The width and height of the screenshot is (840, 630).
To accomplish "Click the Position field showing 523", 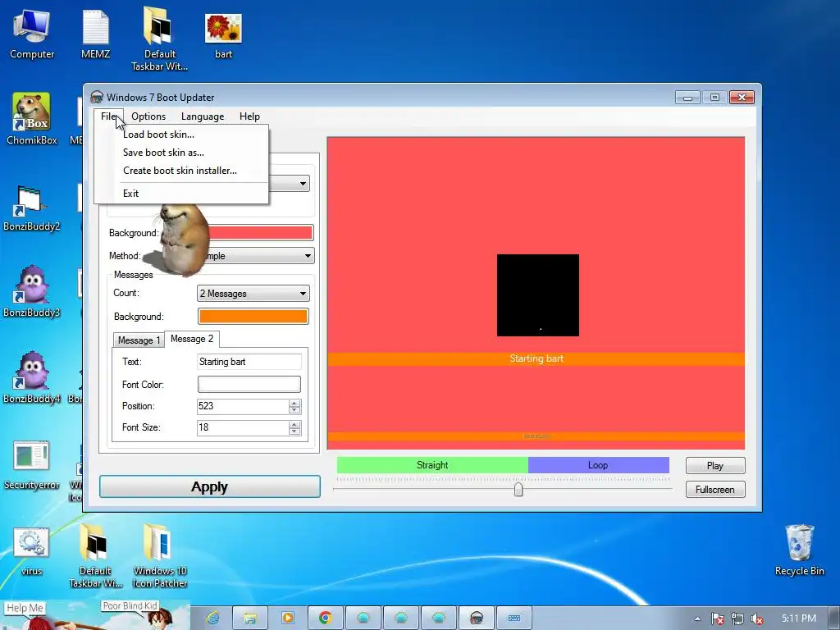I will 243,406.
